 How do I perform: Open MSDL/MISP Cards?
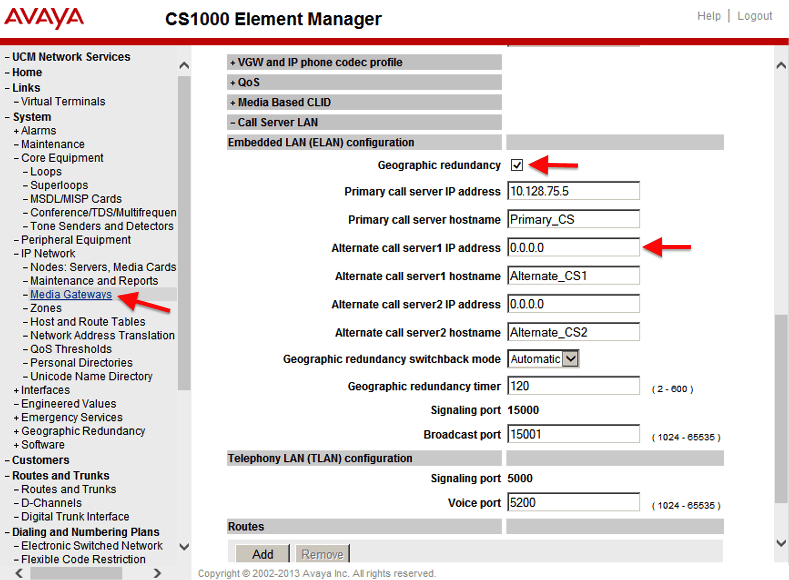click(76, 199)
